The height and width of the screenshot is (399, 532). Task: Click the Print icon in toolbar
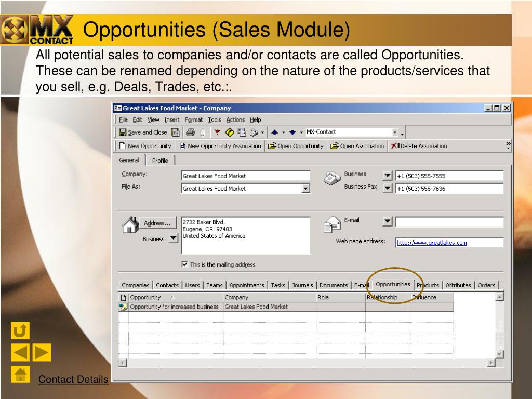[190, 132]
